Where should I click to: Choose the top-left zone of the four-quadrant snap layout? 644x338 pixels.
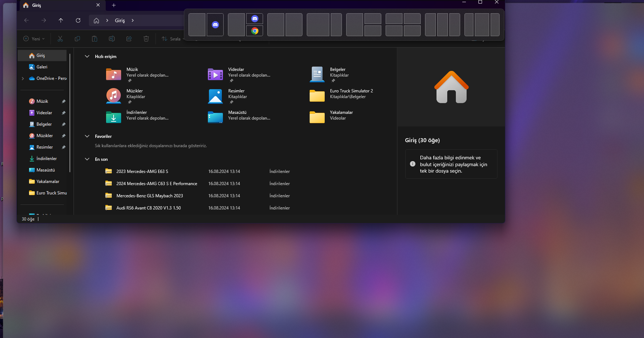click(394, 19)
